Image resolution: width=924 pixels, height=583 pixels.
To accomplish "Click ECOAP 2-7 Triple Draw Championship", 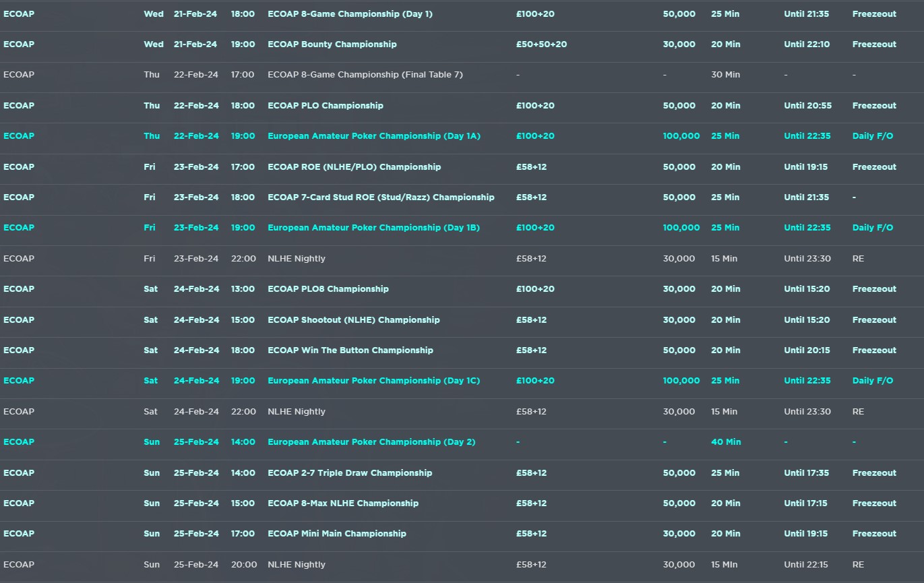I will (350, 473).
